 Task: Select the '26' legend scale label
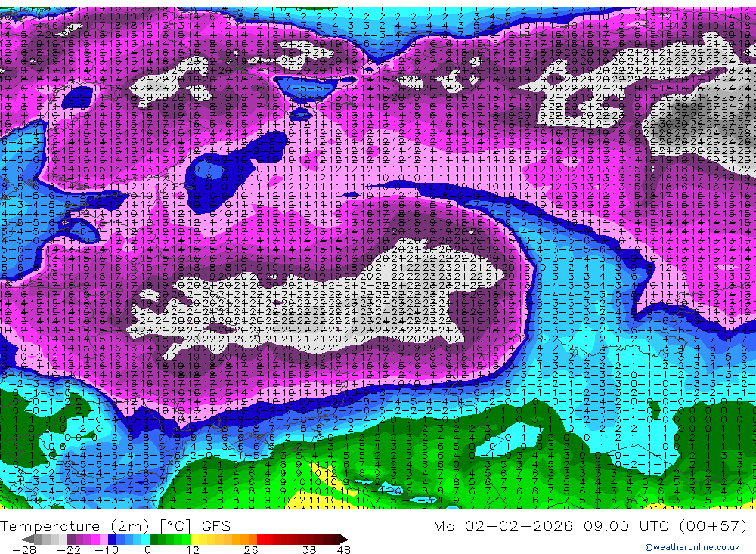tap(251, 549)
